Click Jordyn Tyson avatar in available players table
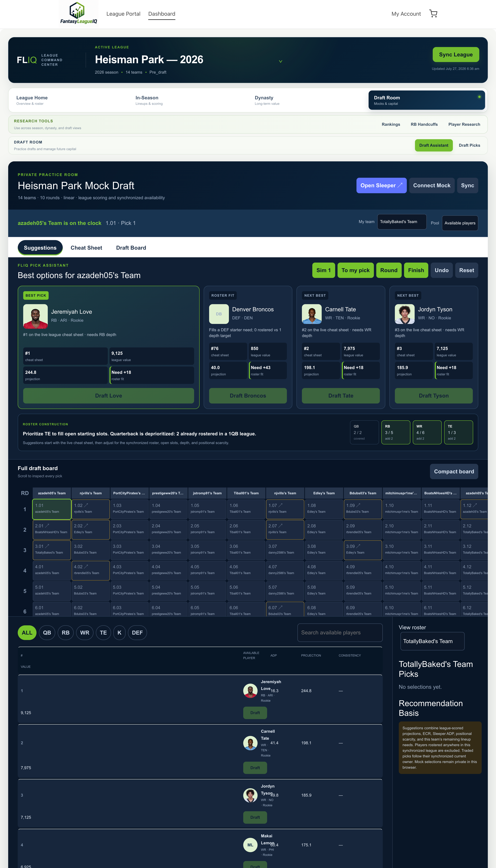Viewport: 496px width, 868px height. tap(250, 795)
